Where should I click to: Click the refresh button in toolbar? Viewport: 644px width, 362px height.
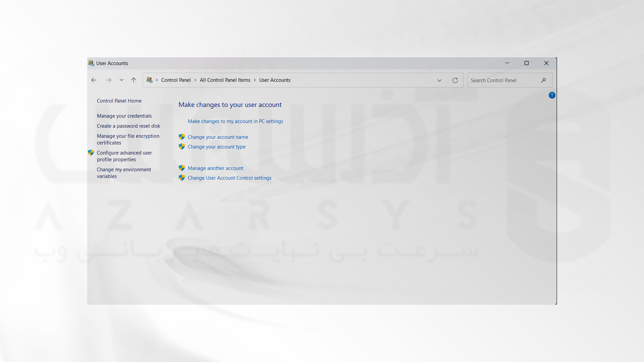tap(455, 80)
